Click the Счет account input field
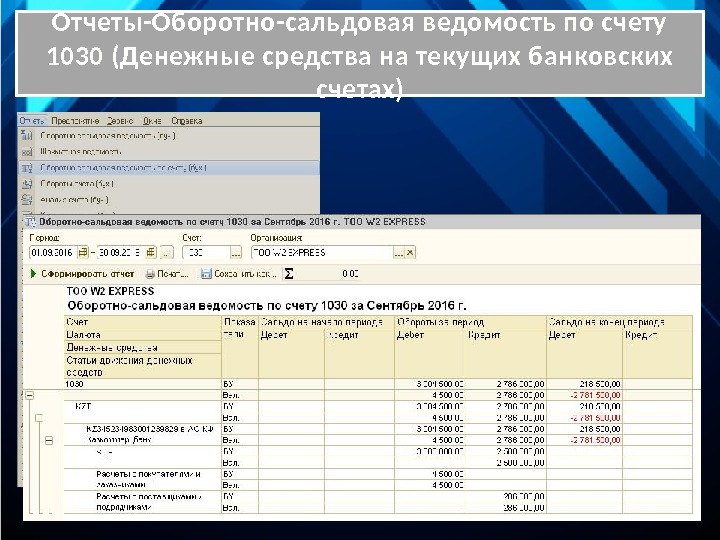 point(206,252)
